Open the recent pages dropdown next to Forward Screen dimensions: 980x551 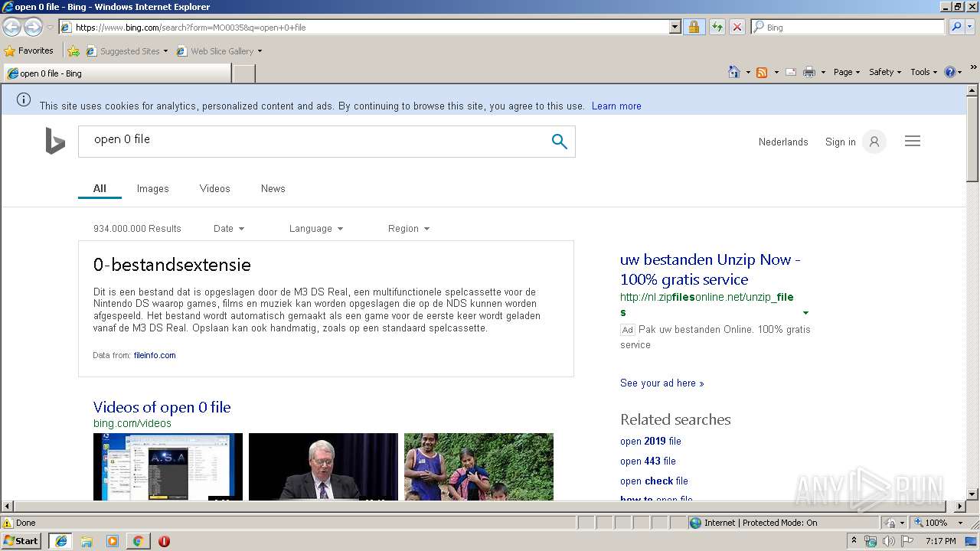[x=50, y=28]
